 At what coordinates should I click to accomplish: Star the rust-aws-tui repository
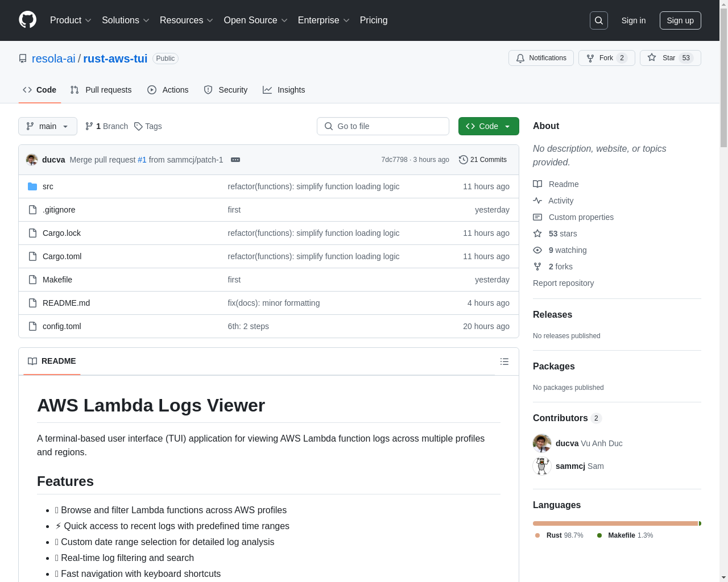(670, 58)
